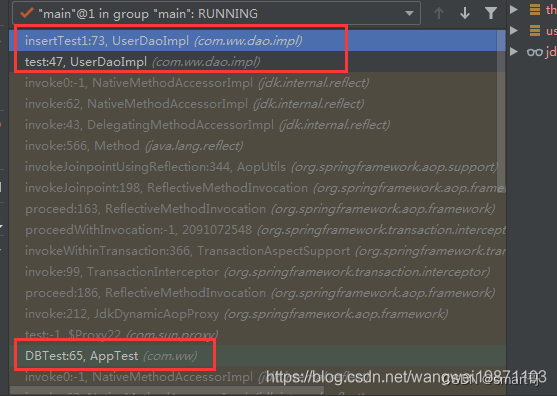The image size is (557, 396).
Task: Expand the watch node 'jd'
Action: (x=514, y=51)
